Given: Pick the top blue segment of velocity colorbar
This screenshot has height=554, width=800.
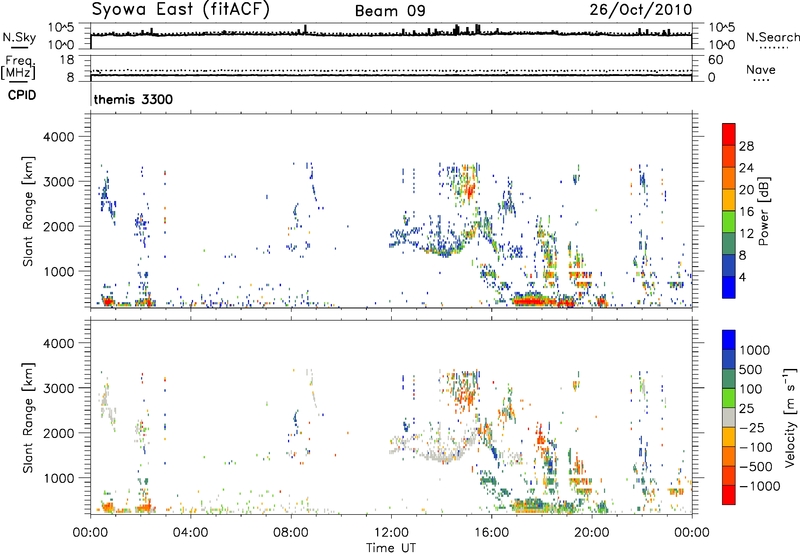Looking at the screenshot, I should pyautogui.click(x=729, y=340).
